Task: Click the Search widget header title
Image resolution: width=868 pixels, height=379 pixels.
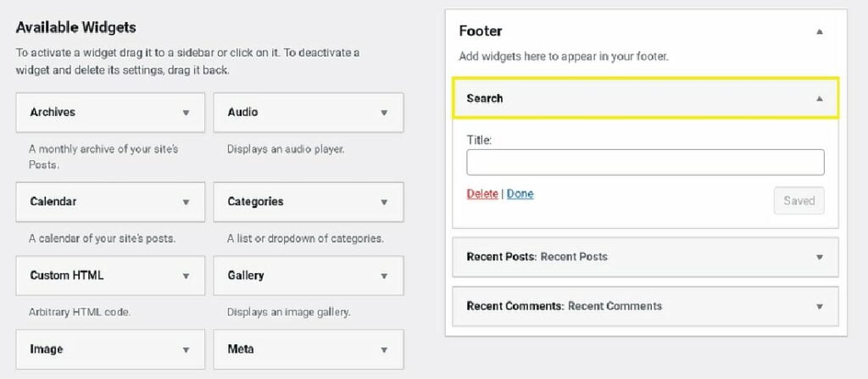Action: click(x=485, y=98)
